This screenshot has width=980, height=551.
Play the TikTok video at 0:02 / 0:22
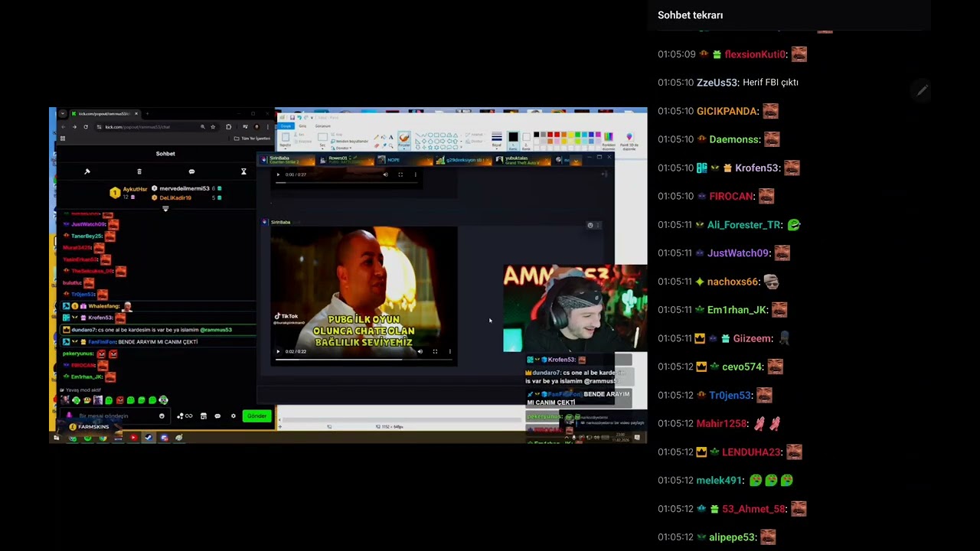(x=278, y=351)
